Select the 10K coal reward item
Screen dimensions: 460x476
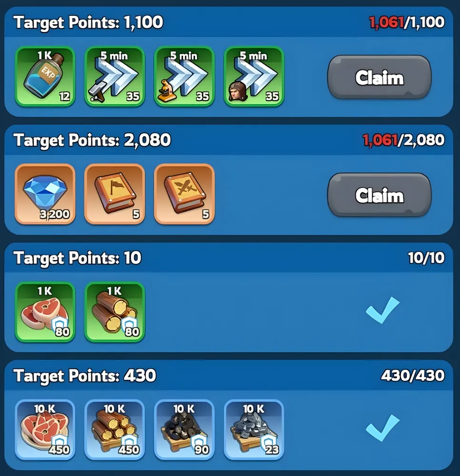click(184, 430)
